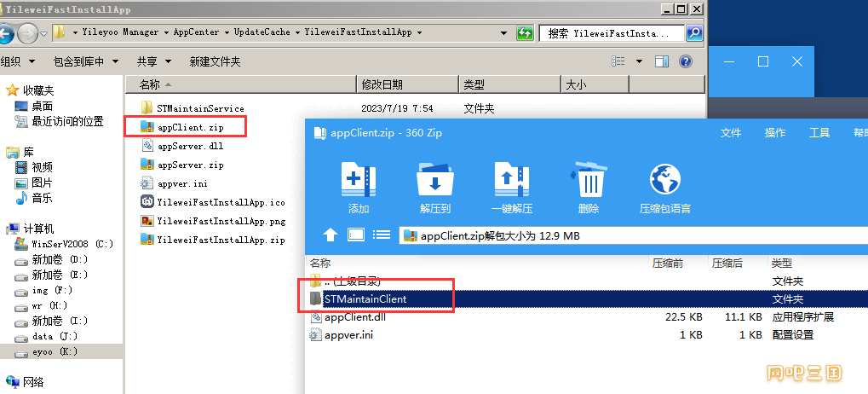
Task: Open the 操作 menu in 360 Zip
Action: (x=774, y=132)
